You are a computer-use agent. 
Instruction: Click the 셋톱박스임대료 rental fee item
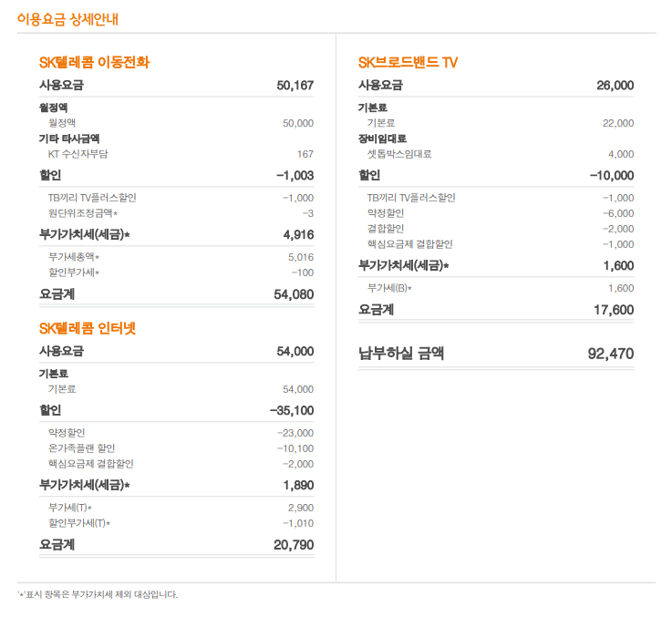click(x=399, y=154)
